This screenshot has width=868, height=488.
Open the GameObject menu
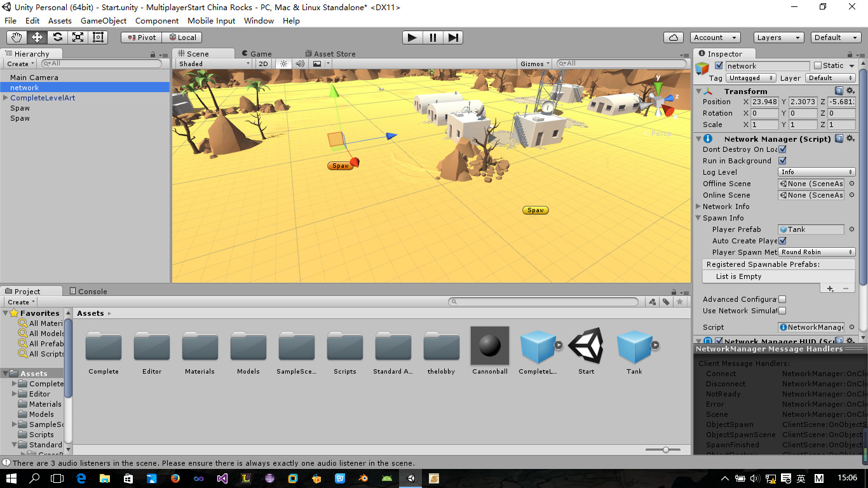pyautogui.click(x=104, y=20)
